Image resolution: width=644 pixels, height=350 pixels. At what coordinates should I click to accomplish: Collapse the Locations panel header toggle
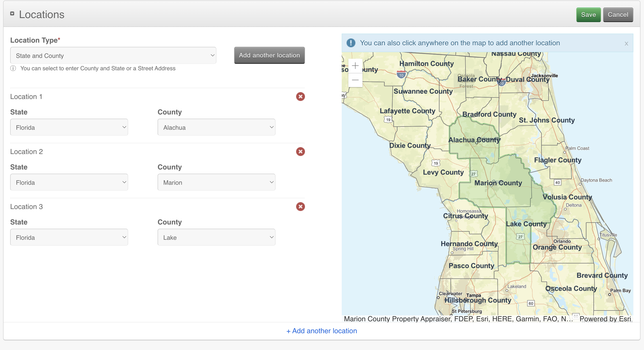[x=12, y=14]
